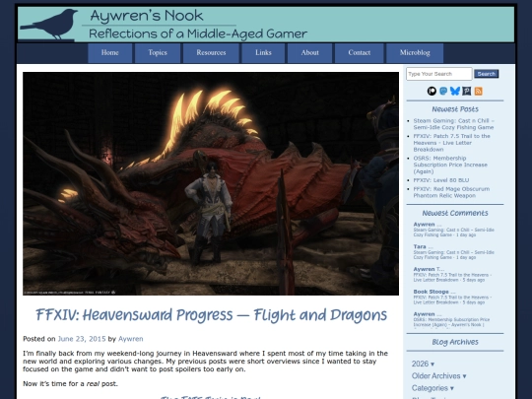Viewport: 532px width, 399px height.
Task: Open the Mastodon social icon
Action: (x=443, y=91)
